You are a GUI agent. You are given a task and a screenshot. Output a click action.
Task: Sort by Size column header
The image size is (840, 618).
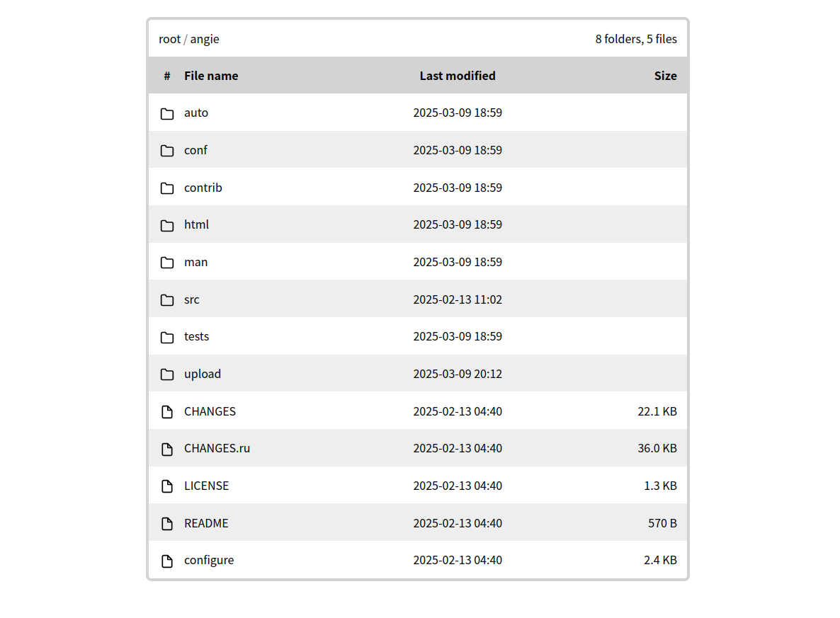click(x=665, y=76)
